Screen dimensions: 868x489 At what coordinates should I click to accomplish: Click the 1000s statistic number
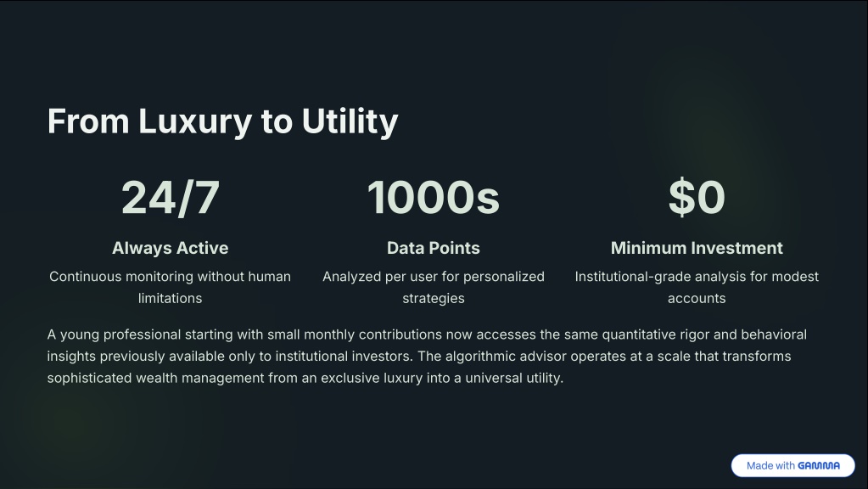click(434, 198)
